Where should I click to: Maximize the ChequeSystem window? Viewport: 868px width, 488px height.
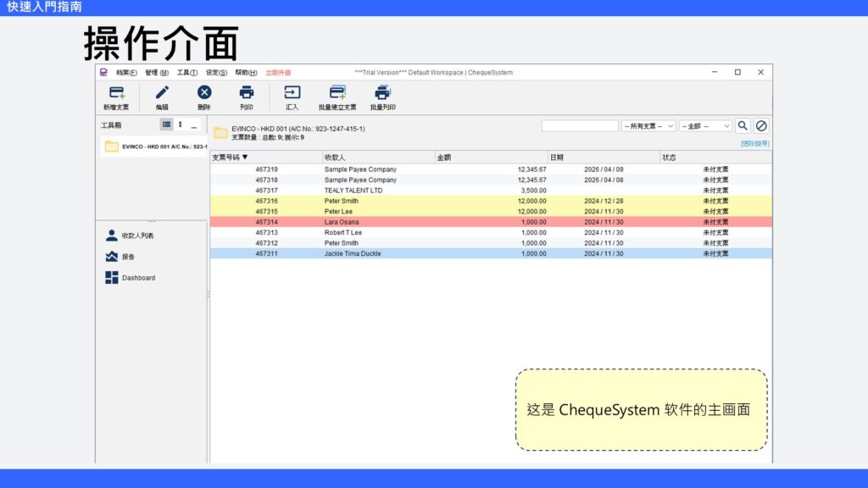point(737,72)
